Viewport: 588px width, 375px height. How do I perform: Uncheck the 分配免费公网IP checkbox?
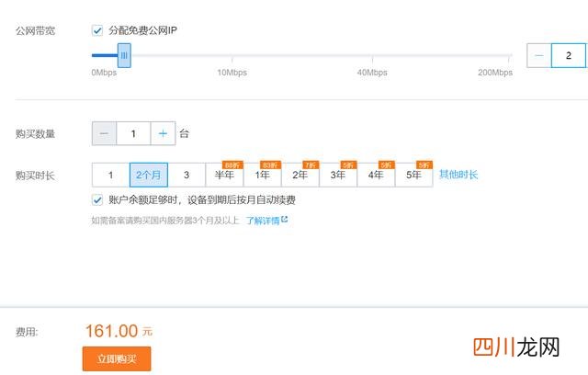pos(97,30)
